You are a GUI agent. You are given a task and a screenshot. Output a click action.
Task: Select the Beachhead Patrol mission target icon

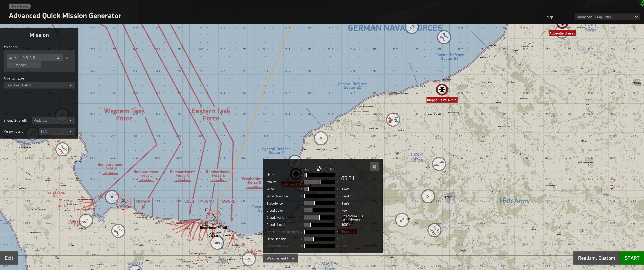[x=213, y=217]
